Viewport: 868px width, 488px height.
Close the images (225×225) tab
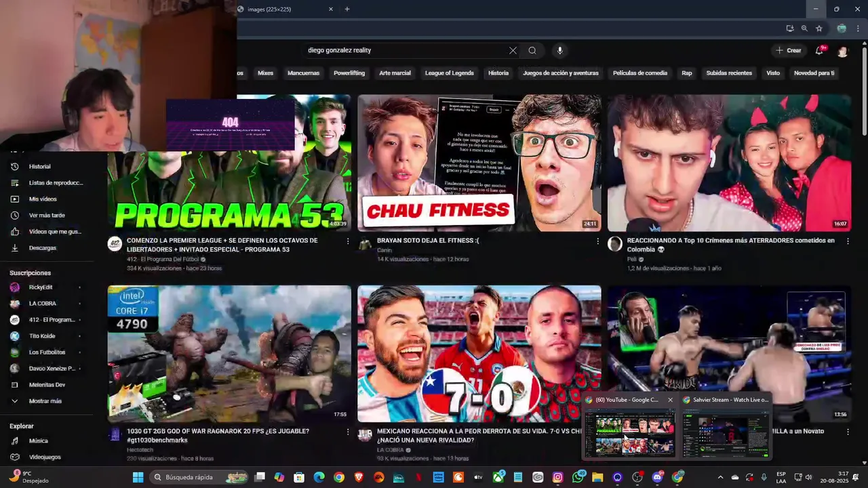[x=331, y=9]
